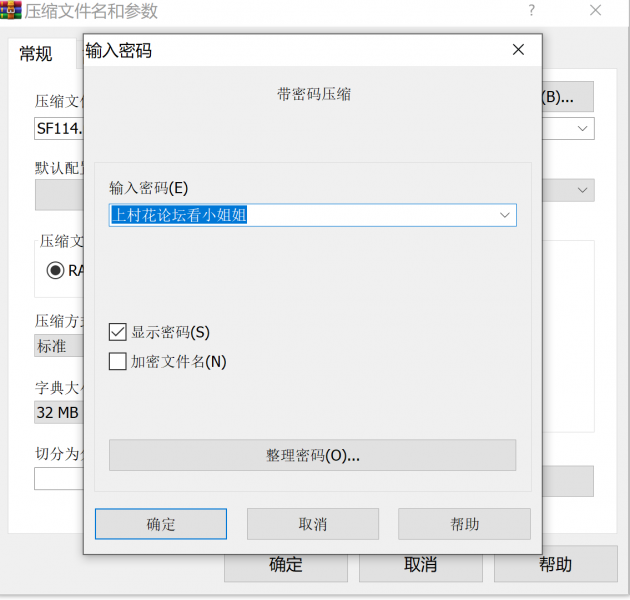Screen dimensions: 630x600
Task: Click the WinRAR icon in title bar
Action: (12, 11)
